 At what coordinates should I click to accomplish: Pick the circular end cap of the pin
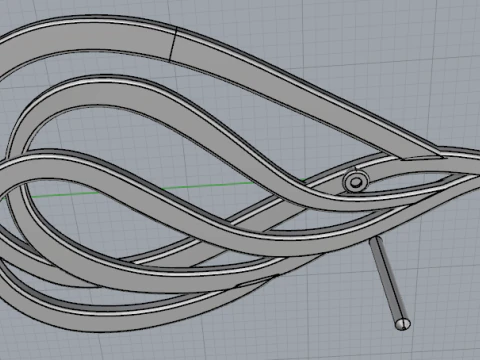(403, 324)
